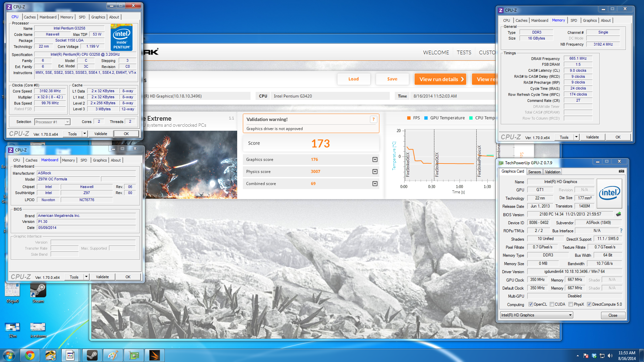Click the Start menu orb
This screenshot has height=362, width=644.
tap(9, 355)
